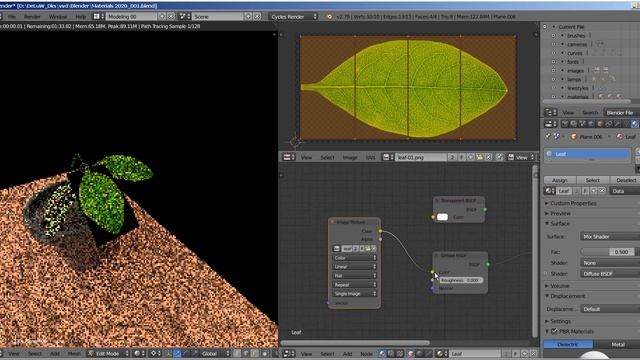Open the File menu

click(x=11, y=17)
